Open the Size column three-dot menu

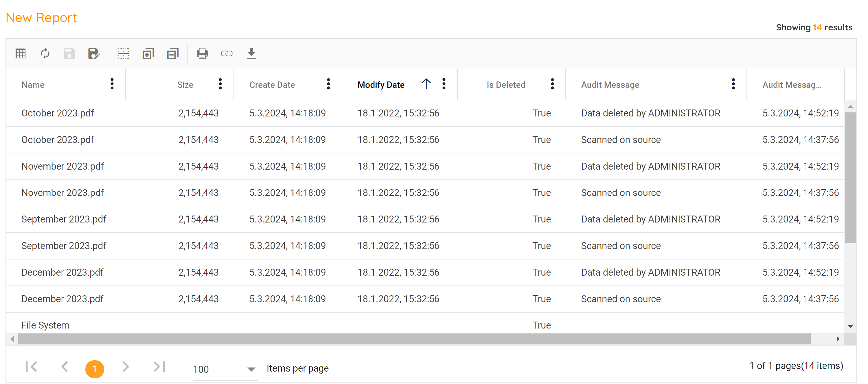point(220,84)
